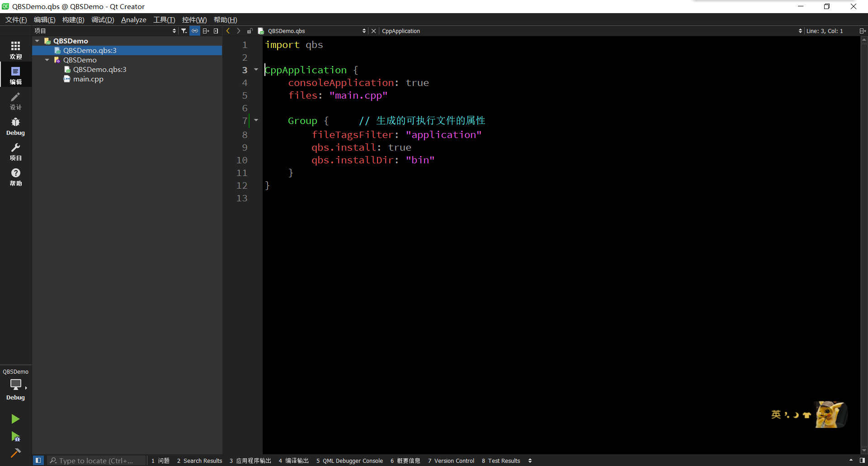Open the Line 3, Col 1 position indicator
Viewport: 868px width, 466px height.
[x=825, y=31]
